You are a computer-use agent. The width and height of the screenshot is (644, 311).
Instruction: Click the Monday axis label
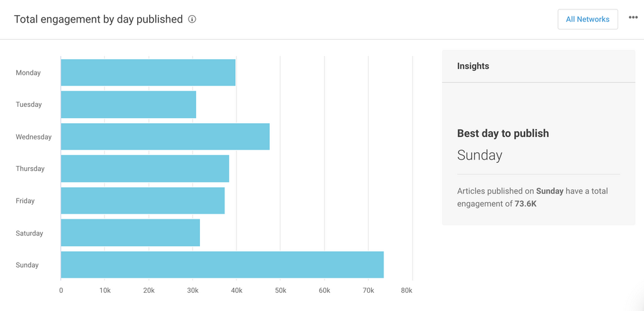28,73
